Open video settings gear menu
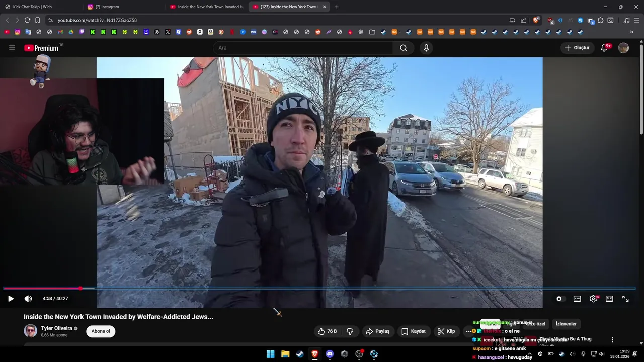Screen dimensions: 644x362 tap(594, 299)
